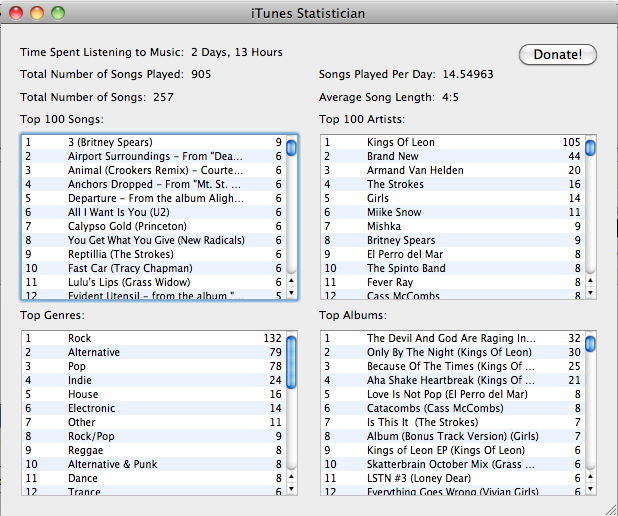Select the Alternative & Punk genre row

pyautogui.click(x=154, y=464)
